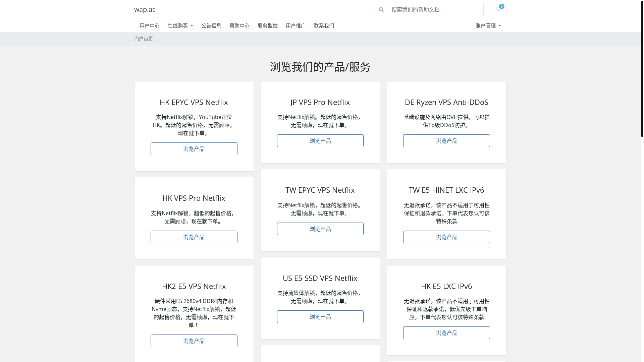The width and height of the screenshot is (644, 362).
Task: Click the HK2 E5 VPS Netflix title
Action: [194, 286]
